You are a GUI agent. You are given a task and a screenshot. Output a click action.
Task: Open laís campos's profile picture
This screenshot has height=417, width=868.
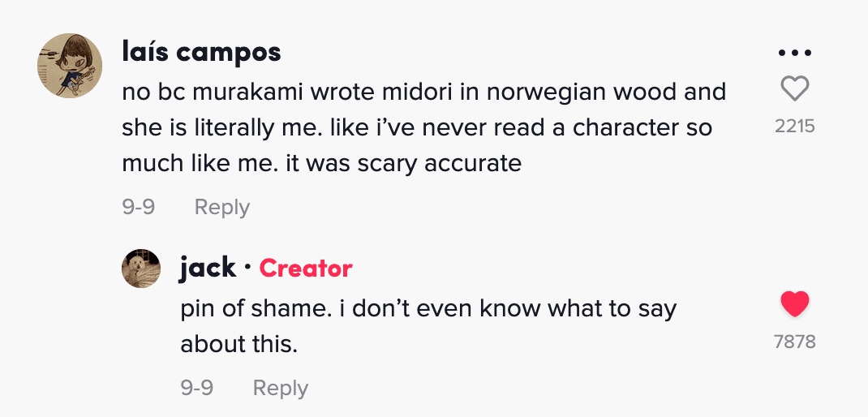click(70, 66)
